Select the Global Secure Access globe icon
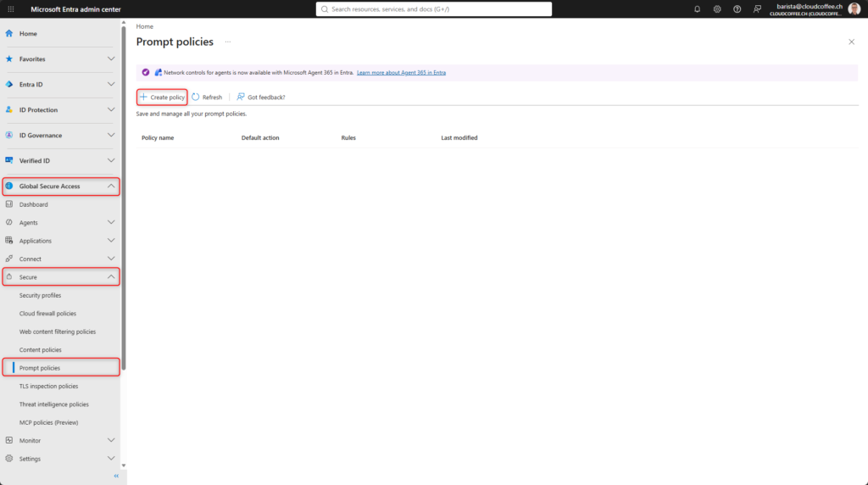Image resolution: width=868 pixels, height=485 pixels. pos(8,186)
